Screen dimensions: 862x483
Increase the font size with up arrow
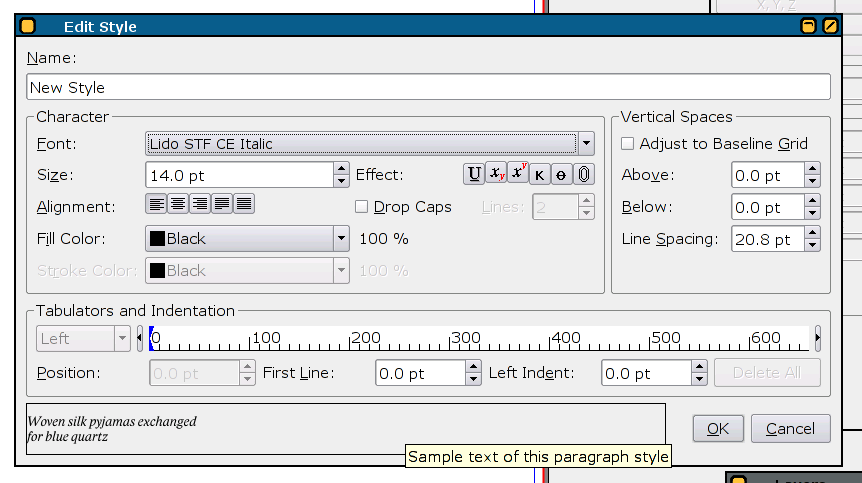341,168
